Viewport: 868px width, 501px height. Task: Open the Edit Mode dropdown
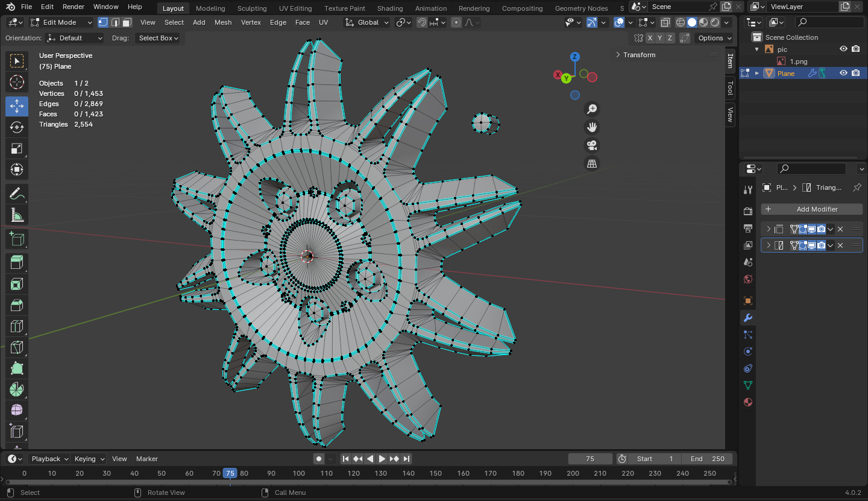coord(61,22)
